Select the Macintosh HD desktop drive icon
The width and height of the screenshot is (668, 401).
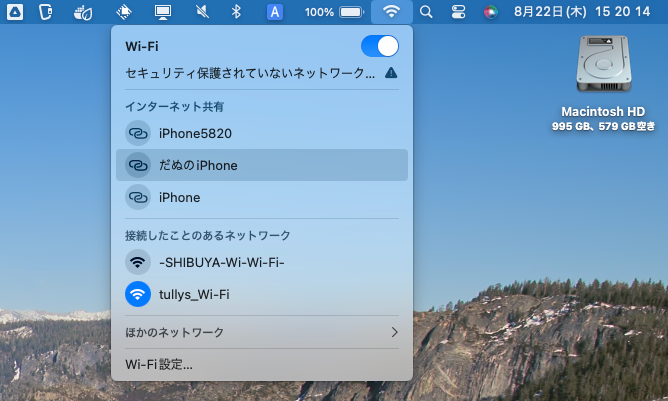coord(603,64)
